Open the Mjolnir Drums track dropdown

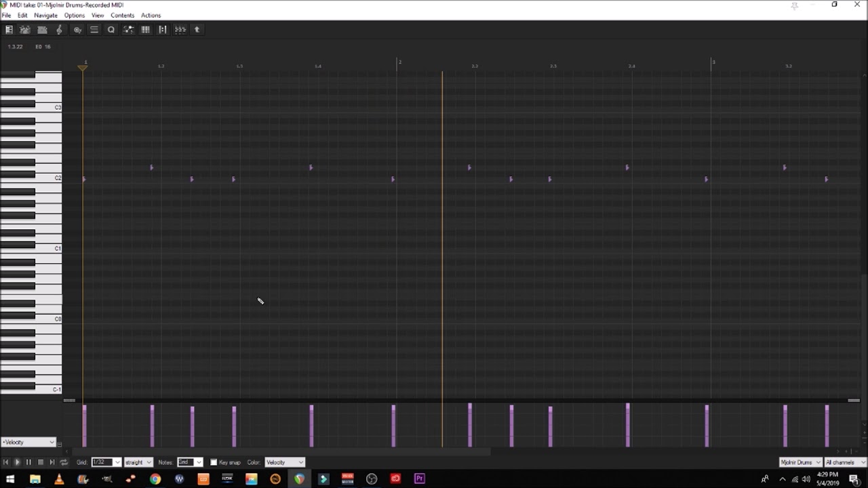tap(800, 462)
